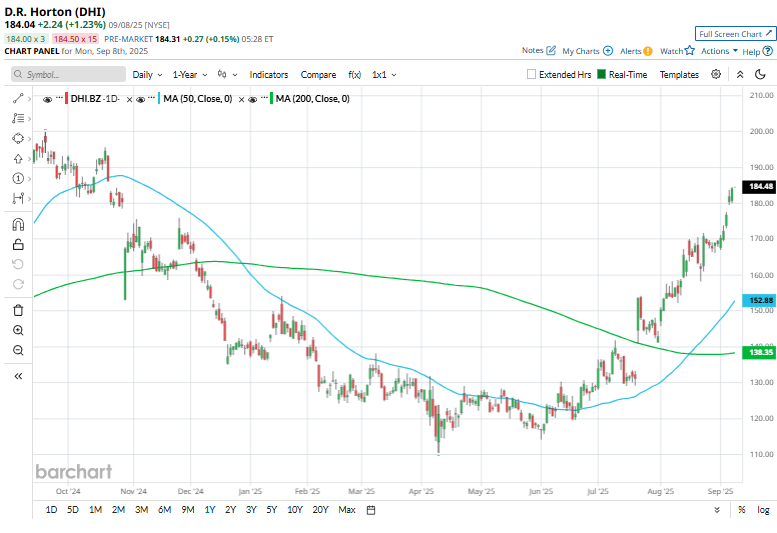Image resolution: width=777 pixels, height=533 pixels.
Task: Click the My Charts link
Action: 581,51
